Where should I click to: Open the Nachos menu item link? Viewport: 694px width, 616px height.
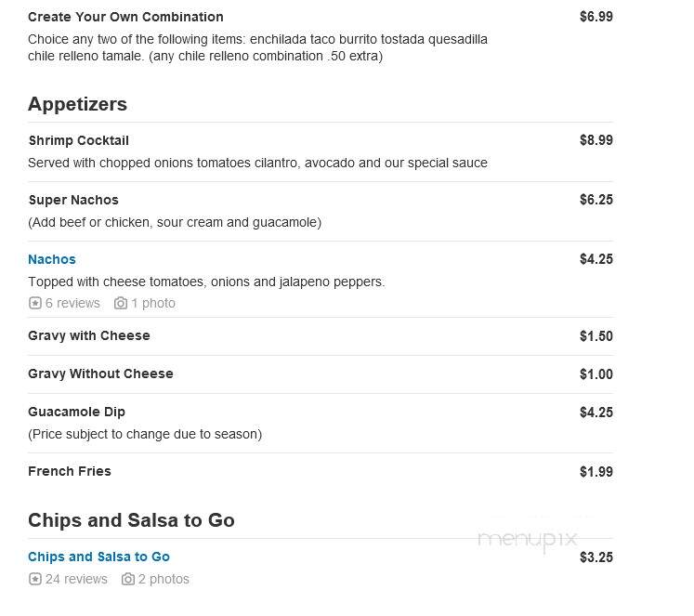[x=52, y=259]
